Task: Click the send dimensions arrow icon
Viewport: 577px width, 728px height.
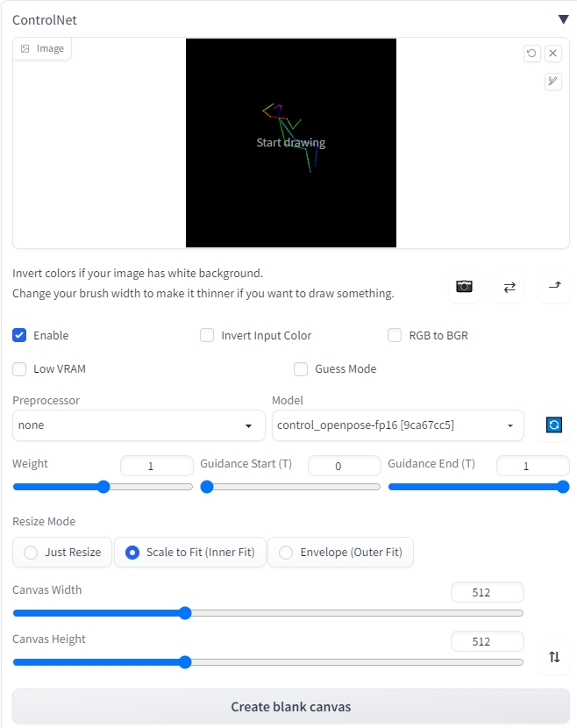Action: 554,287
